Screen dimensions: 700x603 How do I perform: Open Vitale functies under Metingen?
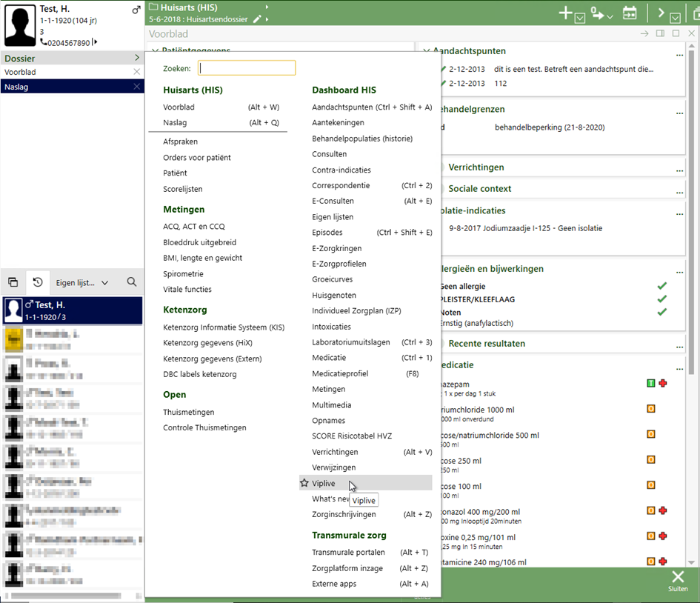(x=187, y=289)
